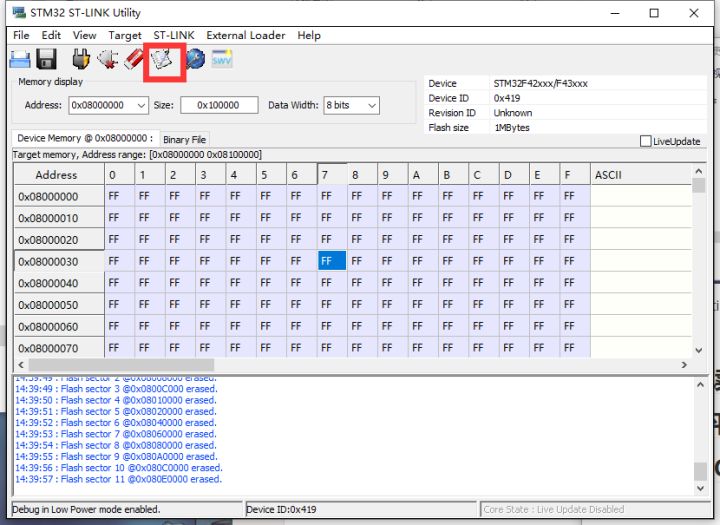
Task: Click Flash size value 1MBytes
Action: coord(512,128)
